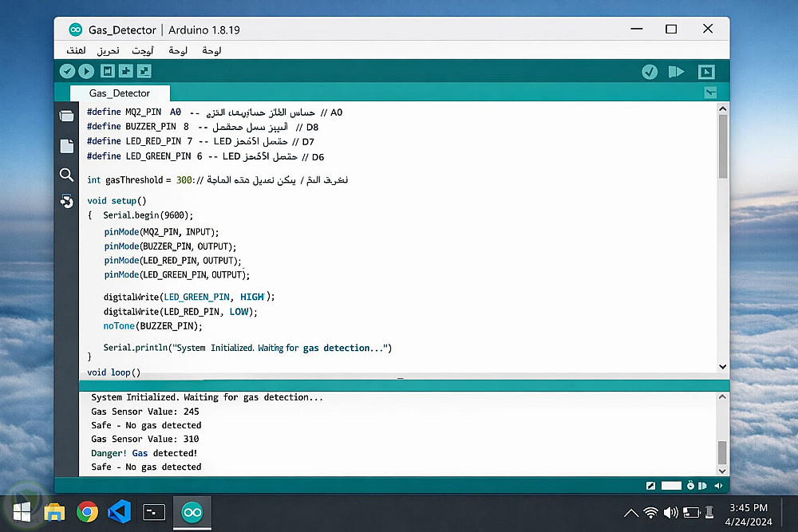798x532 pixels.
Task: Click the editor scrollbar down arrow
Action: 723,367
